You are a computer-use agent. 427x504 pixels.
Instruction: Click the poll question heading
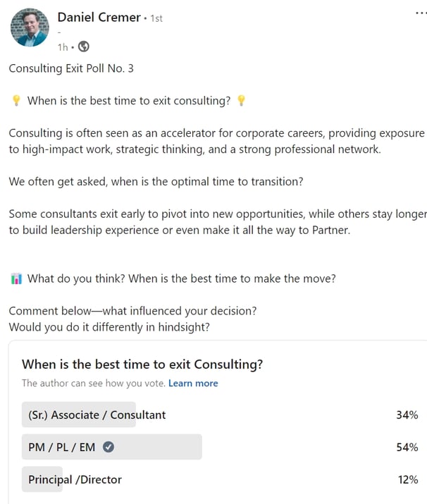[142, 364]
